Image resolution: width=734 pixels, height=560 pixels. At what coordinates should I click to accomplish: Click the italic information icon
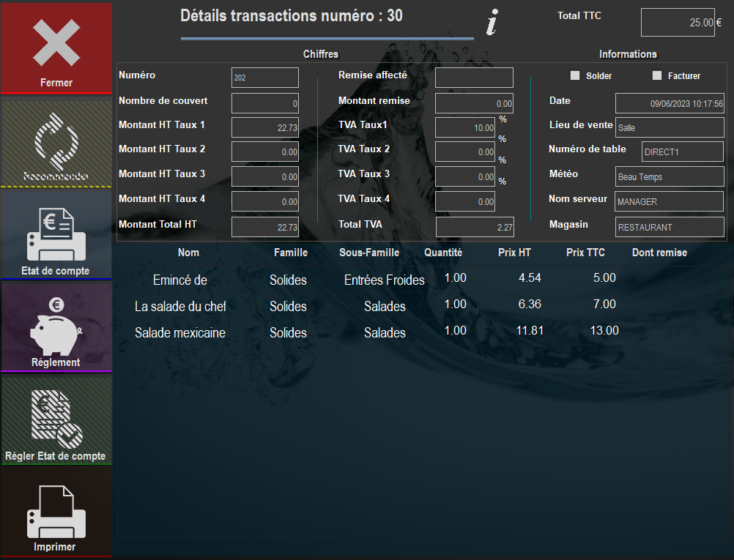coord(492,23)
